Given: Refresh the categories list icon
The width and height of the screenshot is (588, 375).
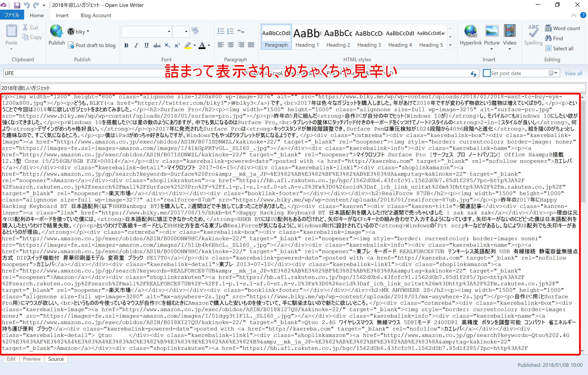Looking at the screenshot, I should pyautogui.click(x=473, y=74).
